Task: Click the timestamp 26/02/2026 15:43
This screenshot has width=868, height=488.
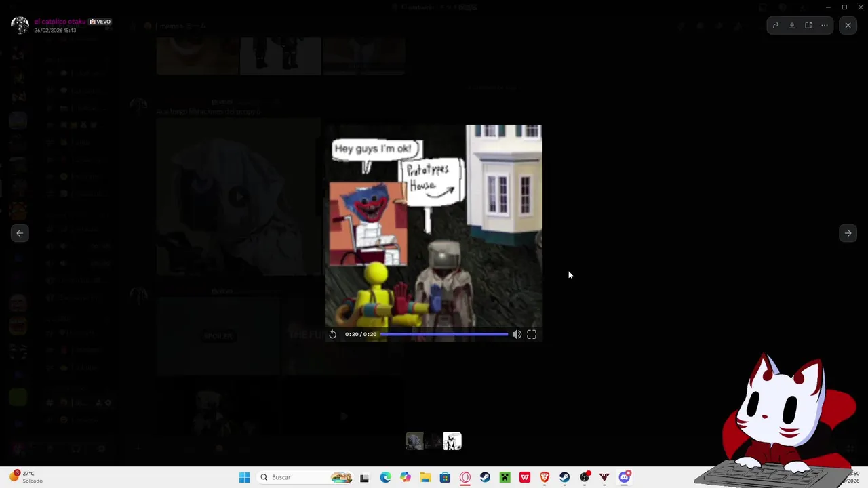Action: pyautogui.click(x=55, y=30)
